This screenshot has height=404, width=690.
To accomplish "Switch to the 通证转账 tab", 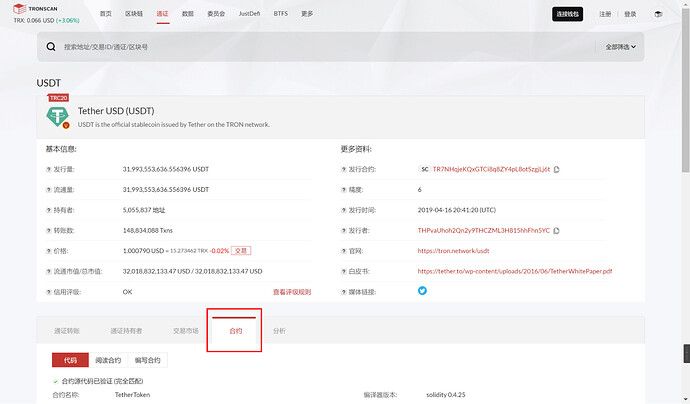I will [x=67, y=331].
